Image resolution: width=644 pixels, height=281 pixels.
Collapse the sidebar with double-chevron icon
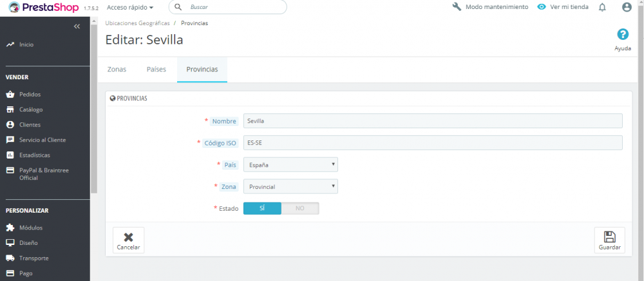pyautogui.click(x=77, y=26)
